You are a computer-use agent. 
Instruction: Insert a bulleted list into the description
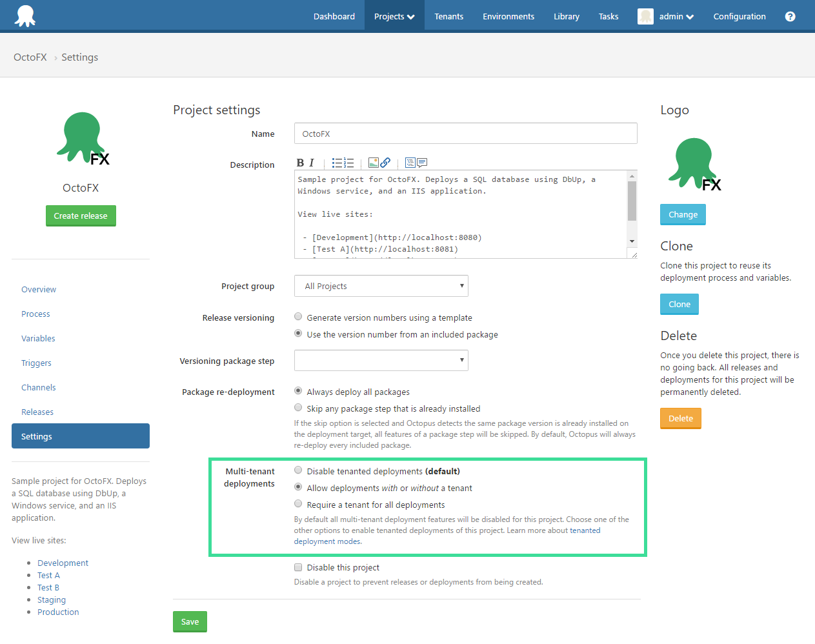[336, 162]
